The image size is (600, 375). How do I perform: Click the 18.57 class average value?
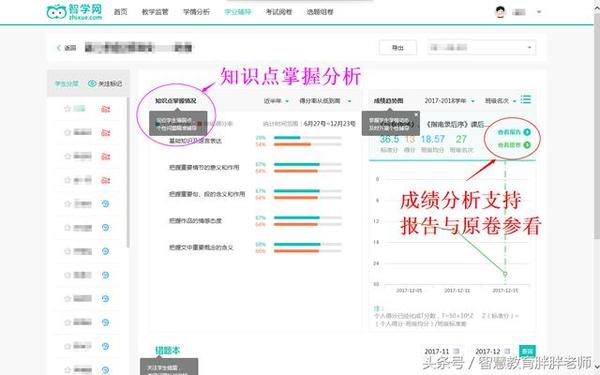click(x=433, y=139)
